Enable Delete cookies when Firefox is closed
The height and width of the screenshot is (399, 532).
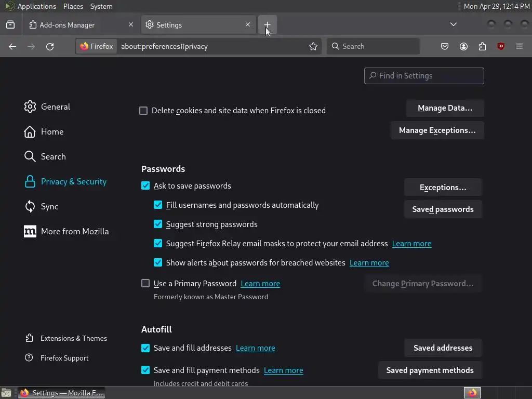pos(143,111)
